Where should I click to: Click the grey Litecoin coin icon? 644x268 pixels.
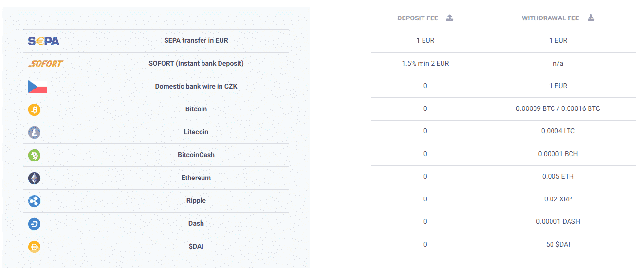[x=34, y=132]
